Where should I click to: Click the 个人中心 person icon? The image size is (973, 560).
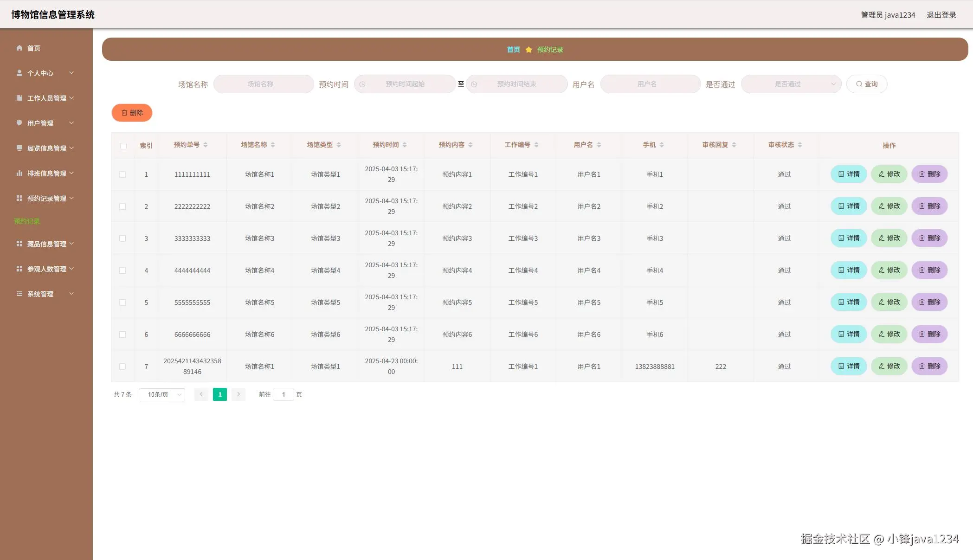tap(19, 73)
